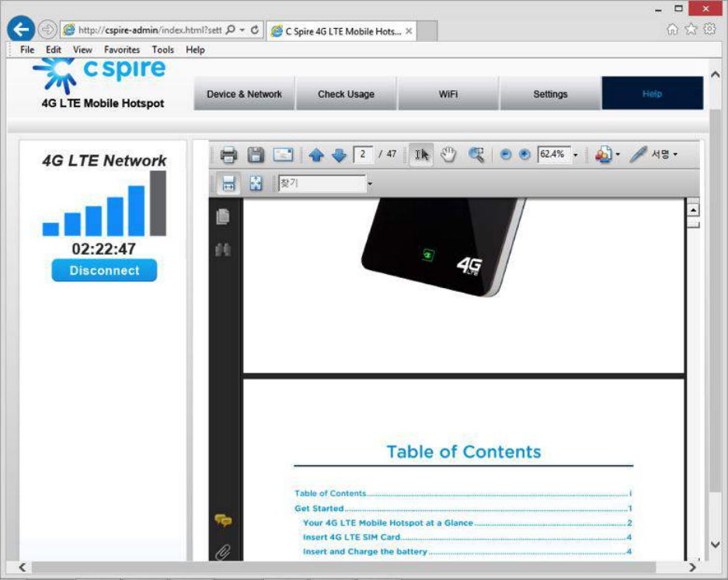This screenshot has width=728, height=580.
Task: Click the refresh icon in address bar
Action: [x=254, y=30]
